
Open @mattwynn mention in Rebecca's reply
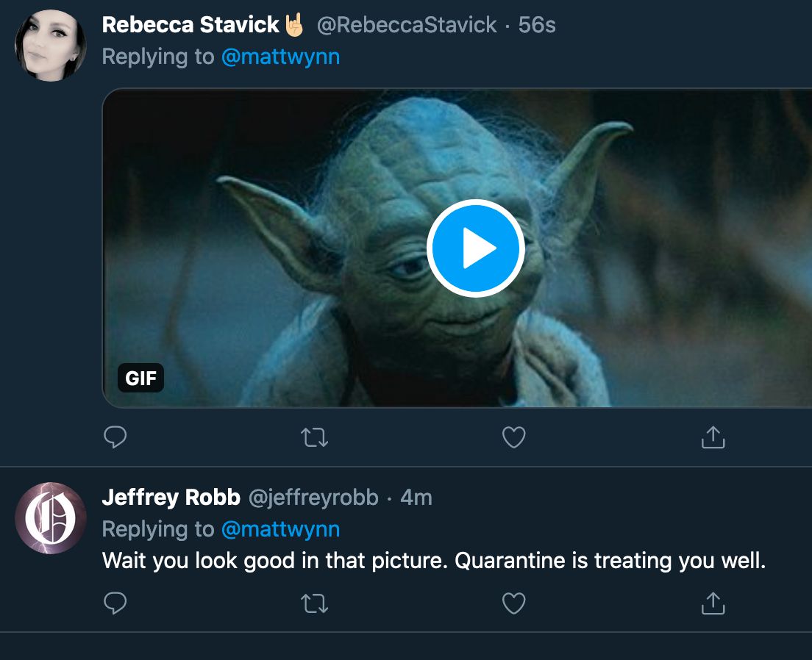coord(281,57)
